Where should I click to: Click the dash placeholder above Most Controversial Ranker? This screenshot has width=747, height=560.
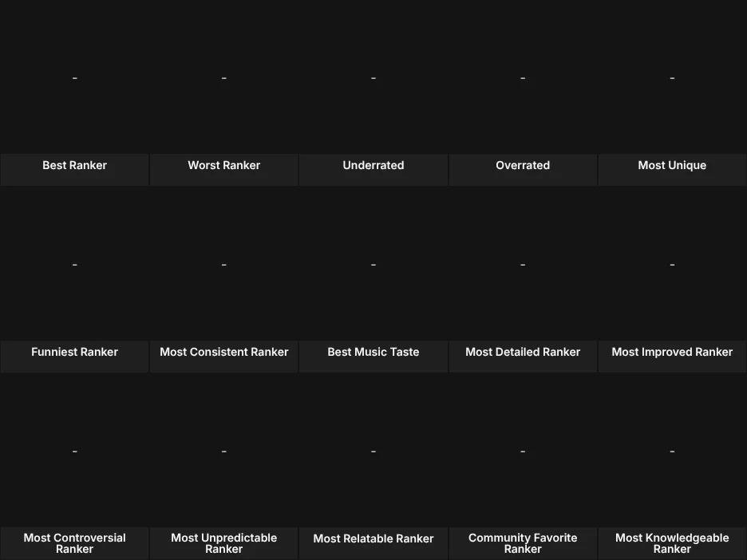75,452
